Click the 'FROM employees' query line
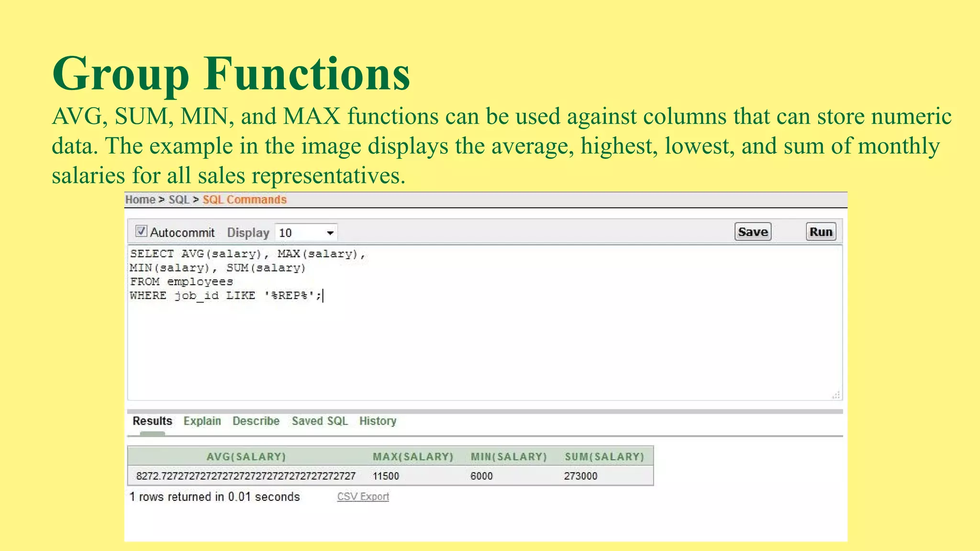 (181, 282)
